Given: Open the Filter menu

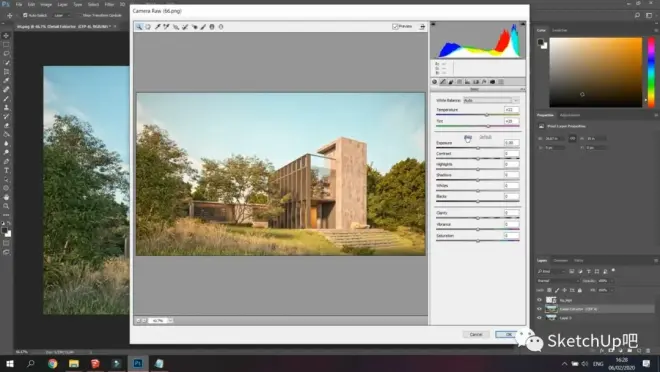Looking at the screenshot, I should tap(109, 4).
